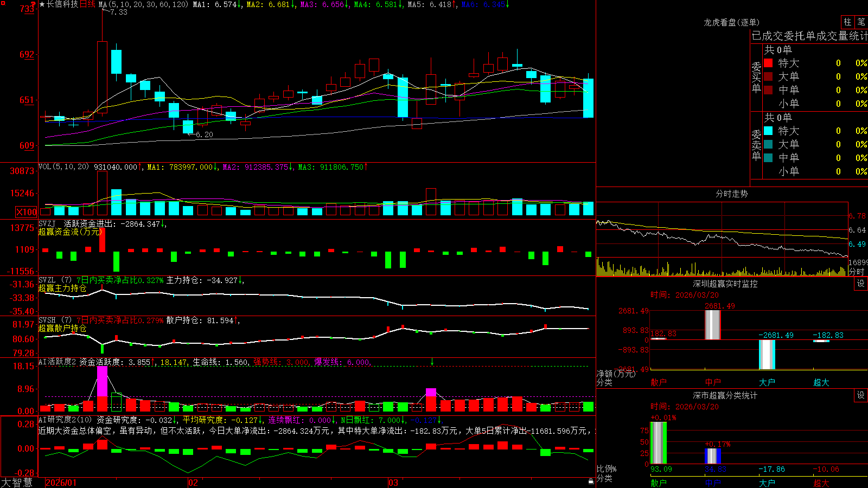Click the 2681.49 中户 bar in 实时监控

(x=712, y=325)
